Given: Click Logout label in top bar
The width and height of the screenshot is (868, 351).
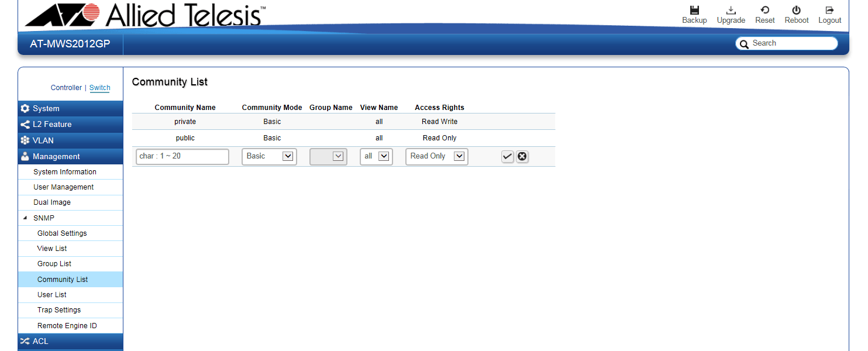Looking at the screenshot, I should [x=829, y=20].
